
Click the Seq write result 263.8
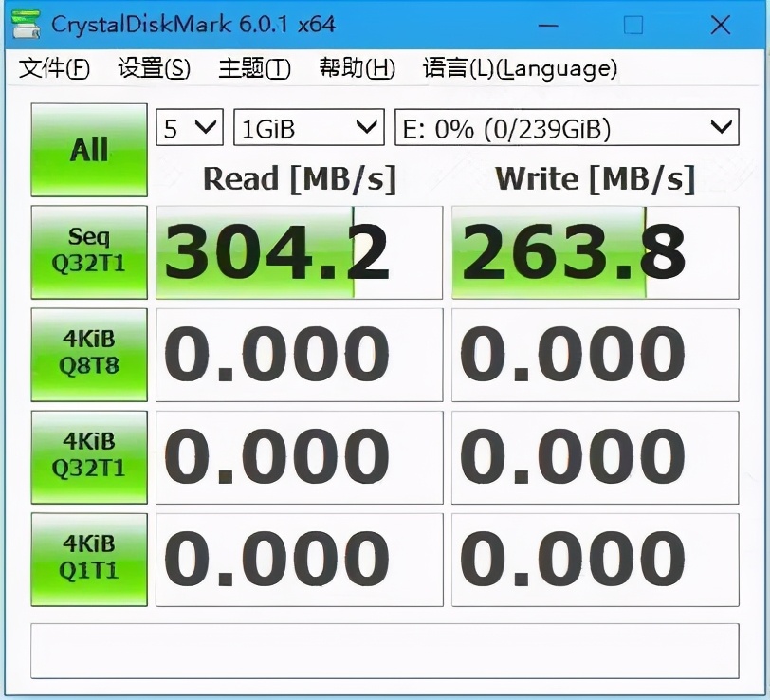(596, 252)
